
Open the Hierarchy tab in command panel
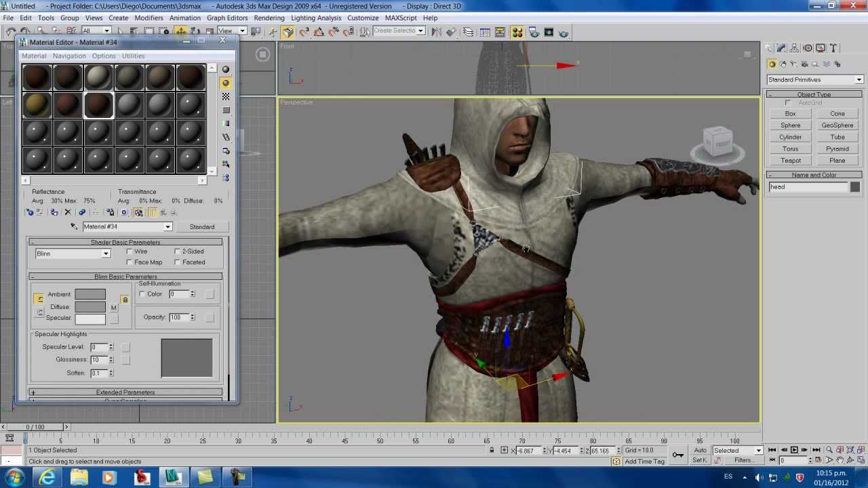[795, 48]
